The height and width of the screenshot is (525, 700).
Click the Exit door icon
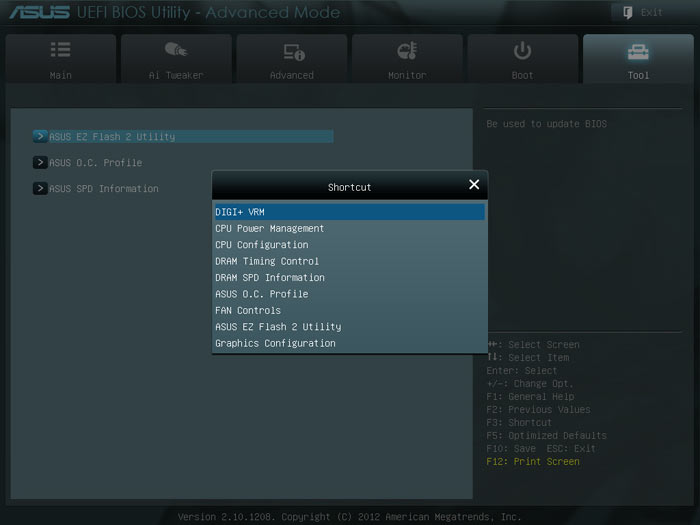(628, 12)
